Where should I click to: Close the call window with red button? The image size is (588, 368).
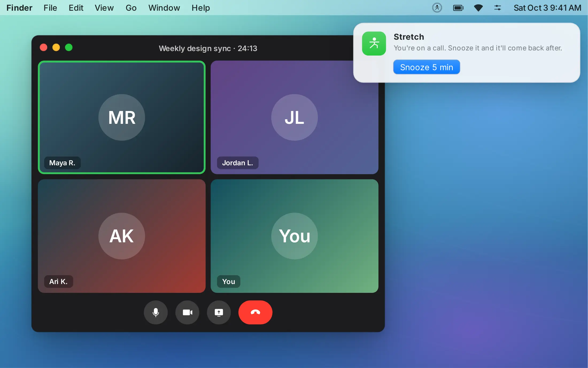point(44,47)
